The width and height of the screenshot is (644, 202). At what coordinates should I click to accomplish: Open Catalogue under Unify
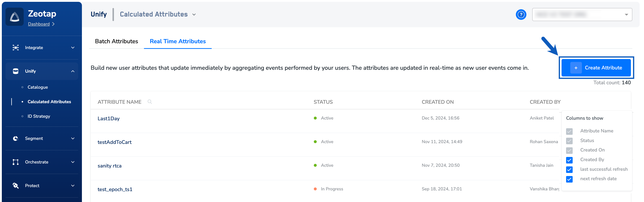point(38,87)
